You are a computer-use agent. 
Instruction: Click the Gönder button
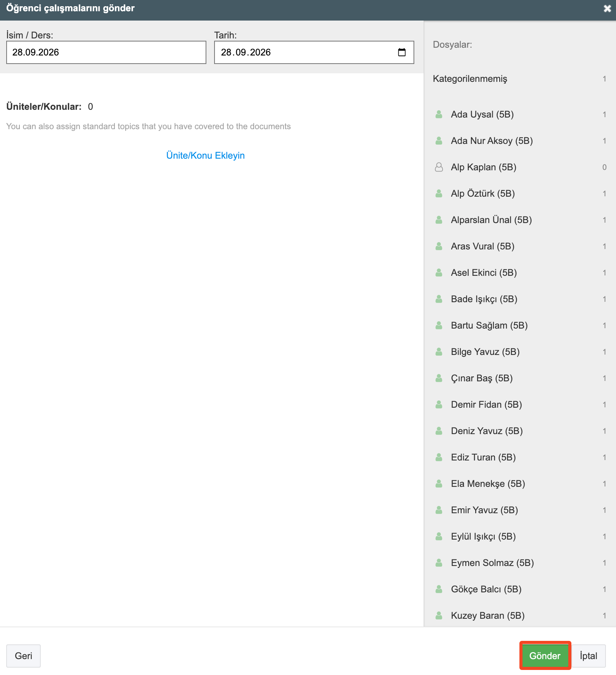click(x=545, y=656)
